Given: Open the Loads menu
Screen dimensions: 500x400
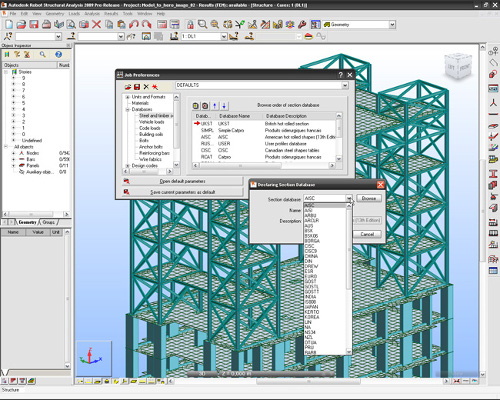Looking at the screenshot, I should tap(74, 14).
